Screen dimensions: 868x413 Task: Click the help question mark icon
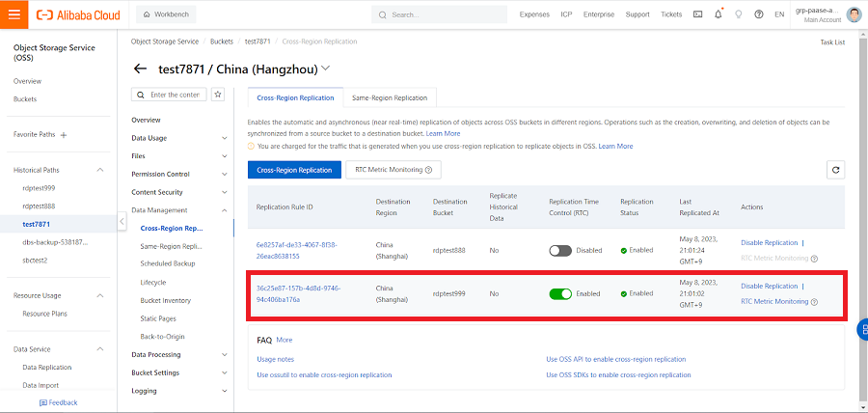[x=759, y=14]
